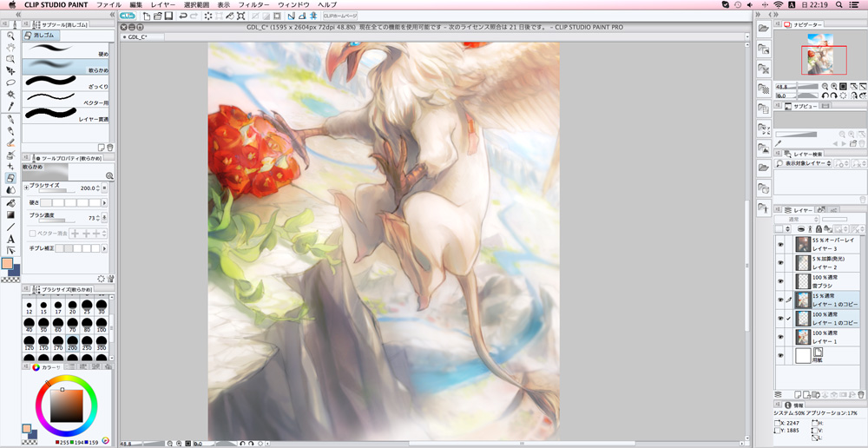Click the save disk icon in command bar

pos(169,16)
